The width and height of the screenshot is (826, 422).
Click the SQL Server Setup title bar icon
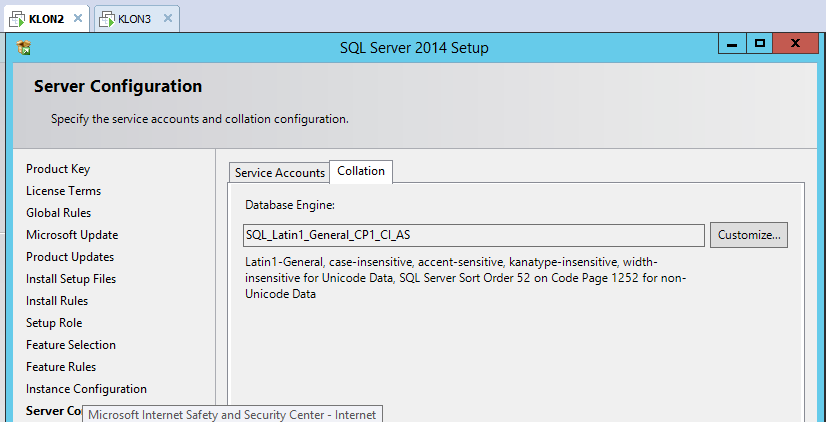click(24, 48)
